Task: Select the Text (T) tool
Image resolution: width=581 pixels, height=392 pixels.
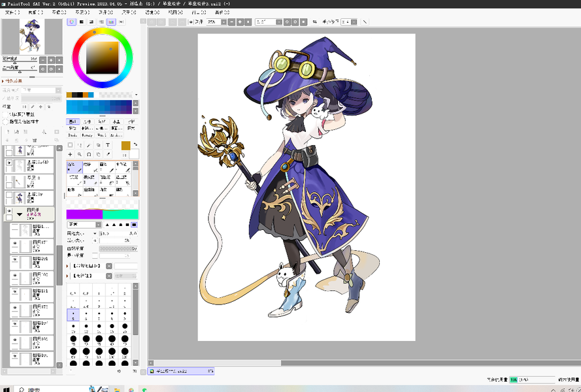Action: (108, 145)
